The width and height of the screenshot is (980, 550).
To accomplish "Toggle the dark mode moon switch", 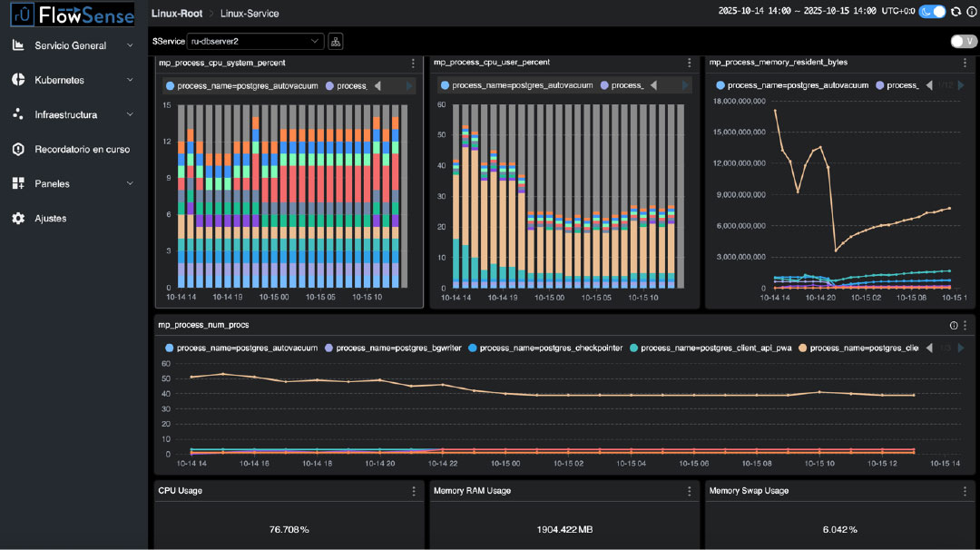I will click(932, 12).
